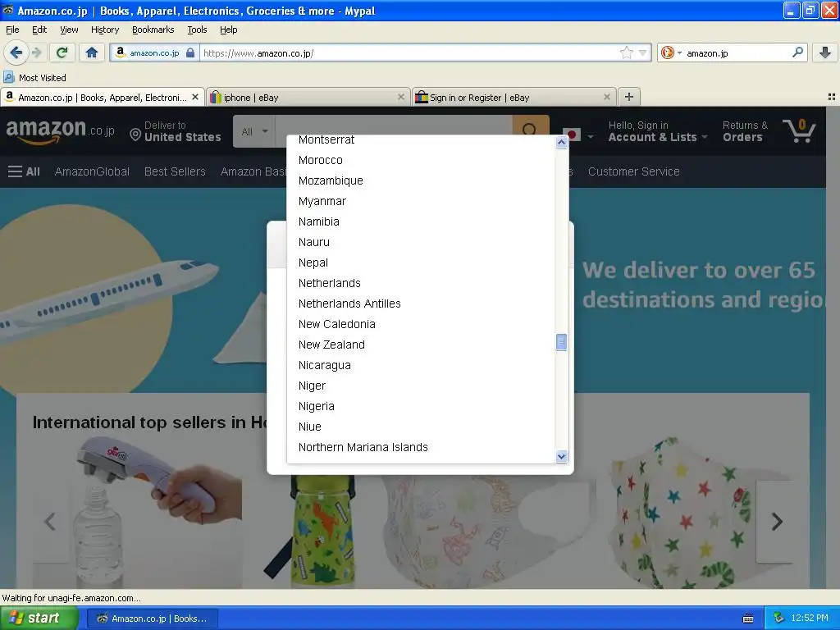Close the Amazon.co.jp tab
Image resolution: width=840 pixels, height=630 pixels.
coord(195,97)
